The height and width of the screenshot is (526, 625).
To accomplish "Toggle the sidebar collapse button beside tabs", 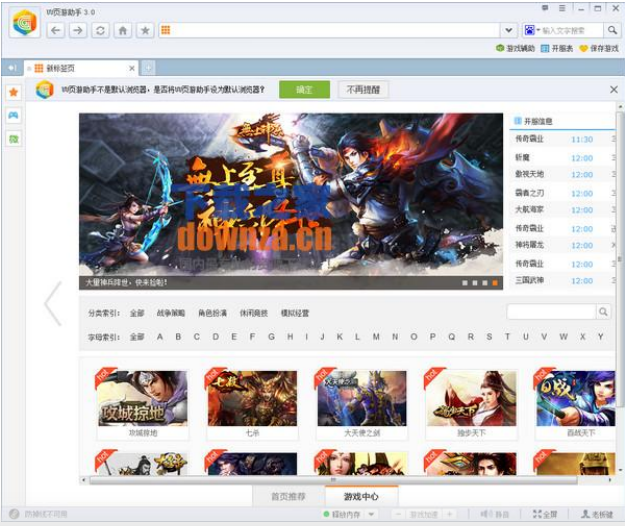I will click(x=12, y=68).
